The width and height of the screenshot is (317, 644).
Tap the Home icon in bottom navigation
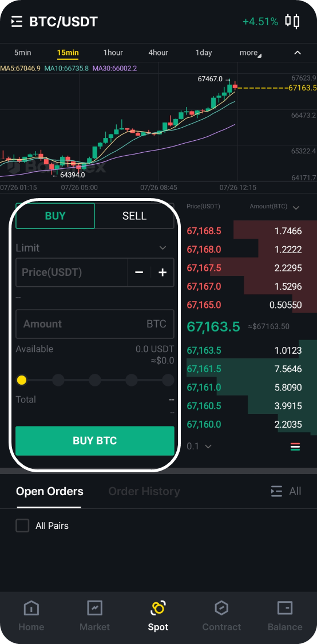point(31,608)
